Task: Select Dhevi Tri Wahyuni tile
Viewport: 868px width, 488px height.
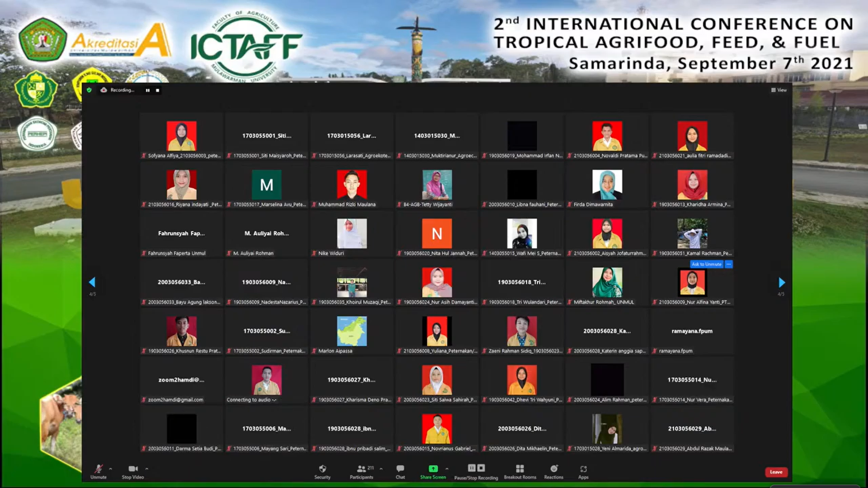Action: (522, 380)
